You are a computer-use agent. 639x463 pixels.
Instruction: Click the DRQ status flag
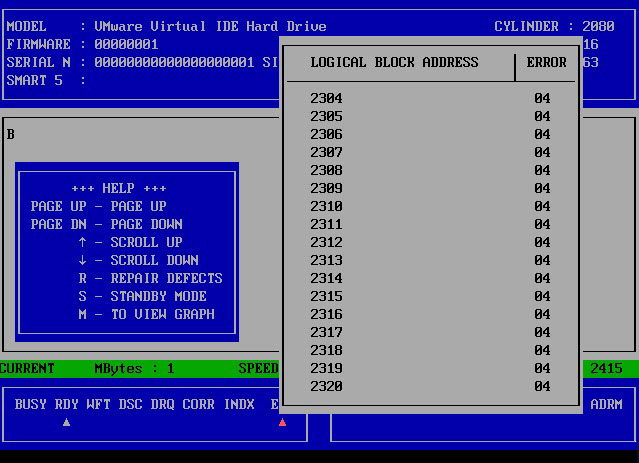(162, 404)
